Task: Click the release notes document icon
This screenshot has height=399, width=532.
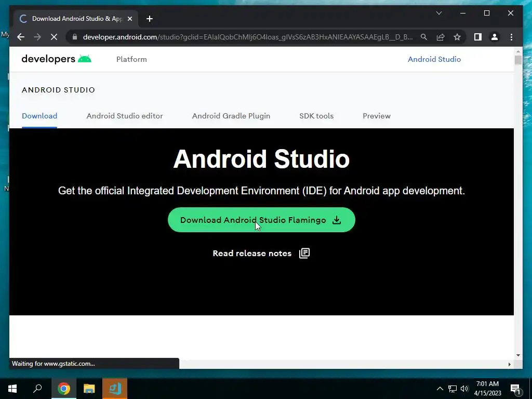Action: coord(304,254)
